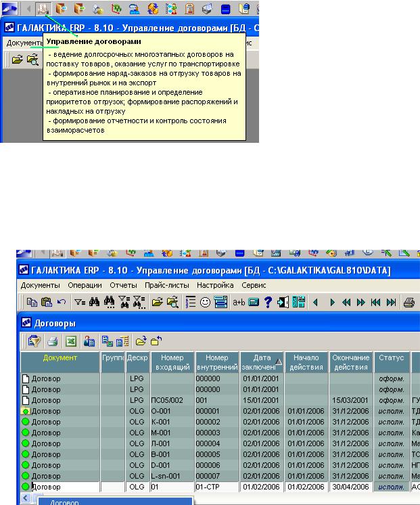Open the Сервис menu in lower window
Viewport: 420px width, 505px height.
tap(254, 286)
